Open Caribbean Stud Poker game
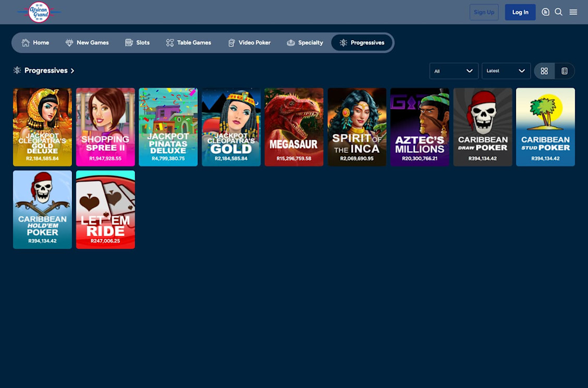588x388 pixels. point(545,127)
